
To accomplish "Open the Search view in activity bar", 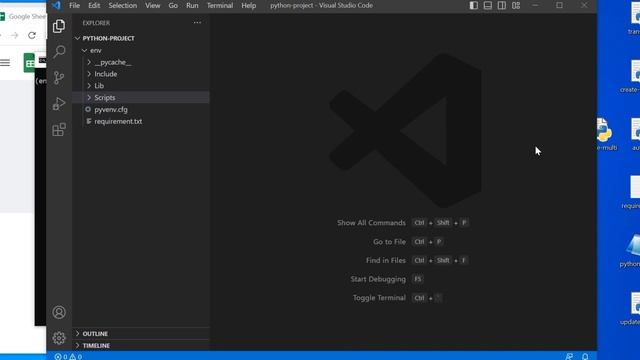I will point(59,52).
